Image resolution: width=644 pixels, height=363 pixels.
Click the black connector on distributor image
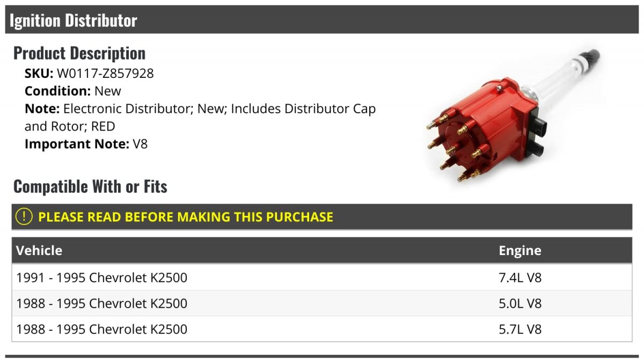537,138
